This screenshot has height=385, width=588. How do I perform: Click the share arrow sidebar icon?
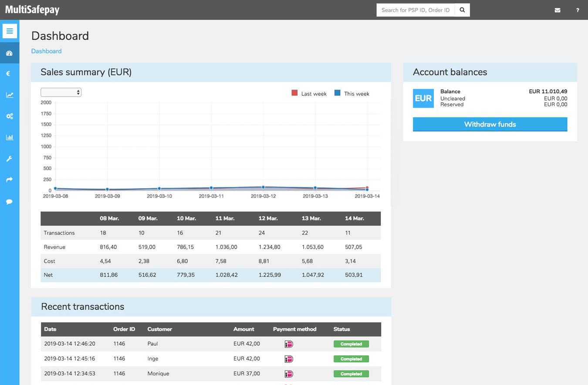[x=10, y=180]
